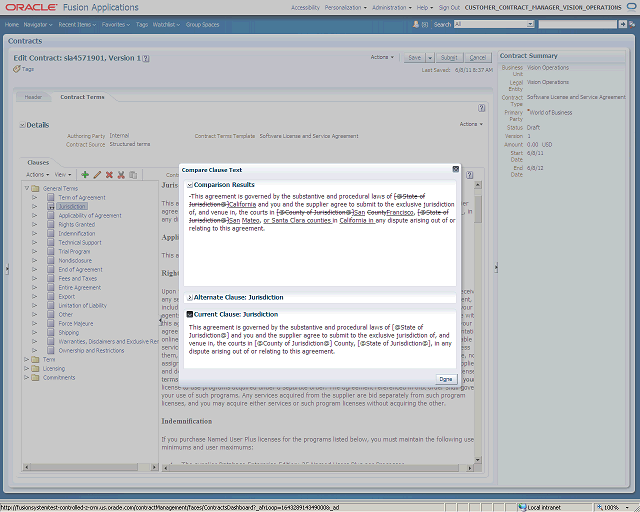This screenshot has width=640, height=512.
Task: Click the Cancel button
Action: pos(478,58)
